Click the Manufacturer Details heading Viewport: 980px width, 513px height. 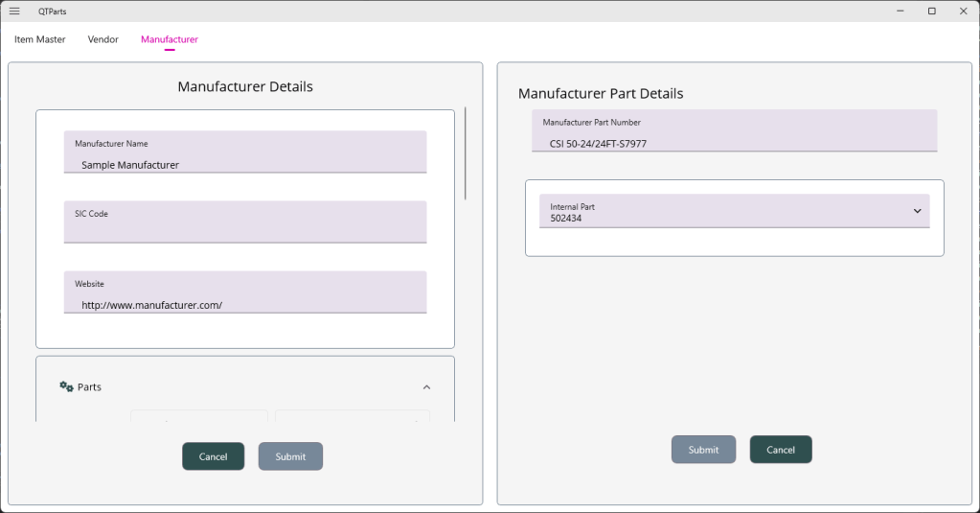coord(245,86)
